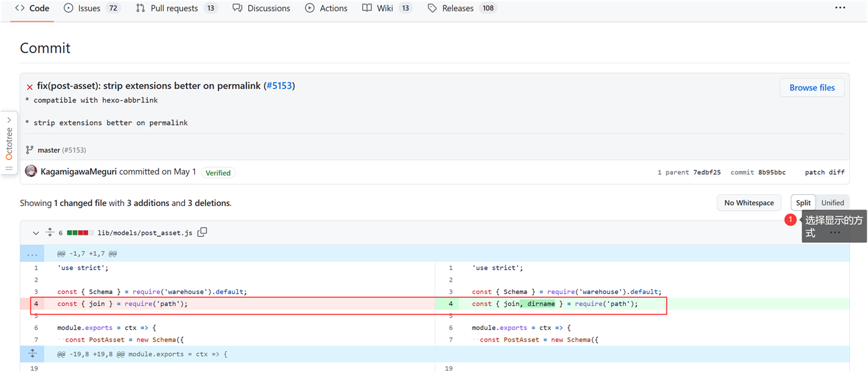Viewport: 868px width, 373px height.
Task: Expand the top diff hunk ellipsis
Action: pyautogui.click(x=32, y=254)
